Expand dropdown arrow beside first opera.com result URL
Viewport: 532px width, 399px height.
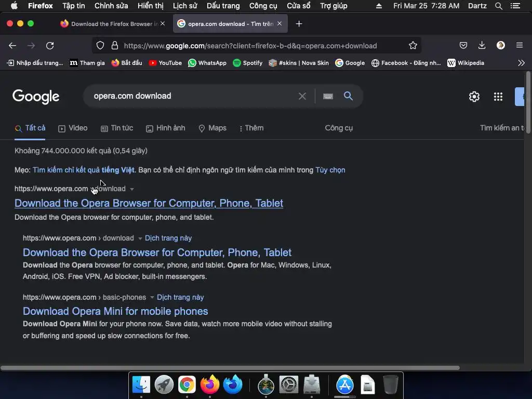(x=132, y=189)
